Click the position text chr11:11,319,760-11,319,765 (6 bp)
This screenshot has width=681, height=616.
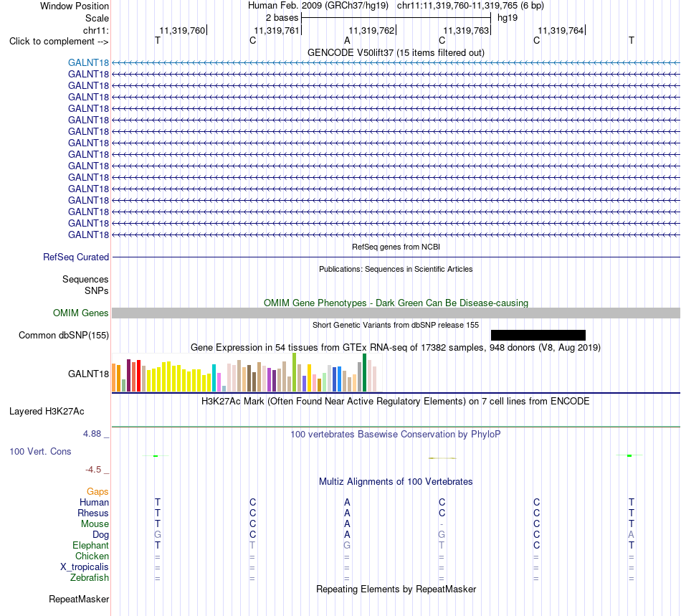pos(470,6)
